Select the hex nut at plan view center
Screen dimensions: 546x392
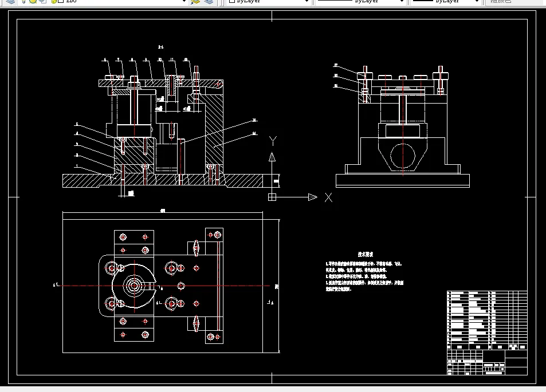134,286
